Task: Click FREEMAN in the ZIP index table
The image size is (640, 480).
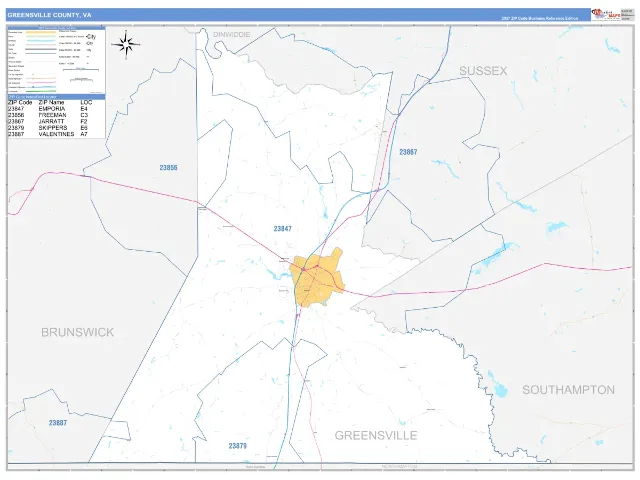Action: click(52, 115)
